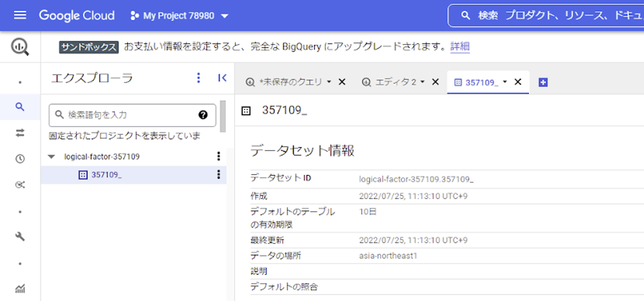The width and height of the screenshot is (644, 301).
Task: Click the search field in the top bar
Action: (x=546, y=16)
